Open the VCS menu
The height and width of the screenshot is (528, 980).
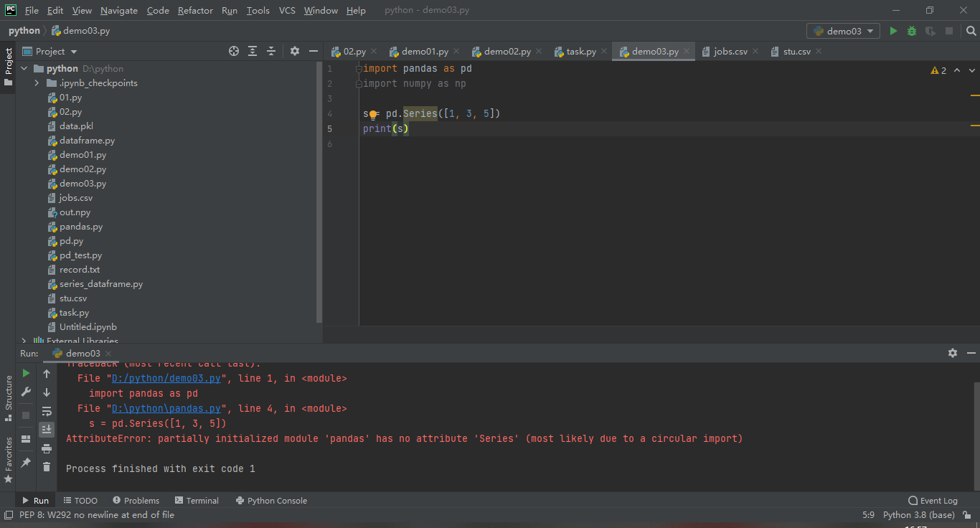(287, 10)
